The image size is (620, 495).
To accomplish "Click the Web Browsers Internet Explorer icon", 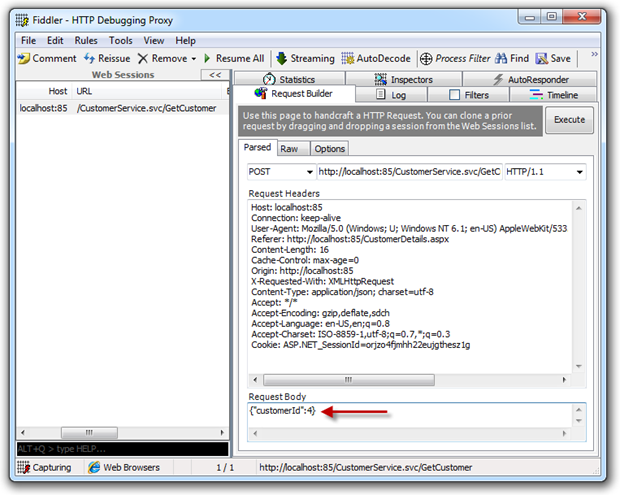I will (94, 467).
